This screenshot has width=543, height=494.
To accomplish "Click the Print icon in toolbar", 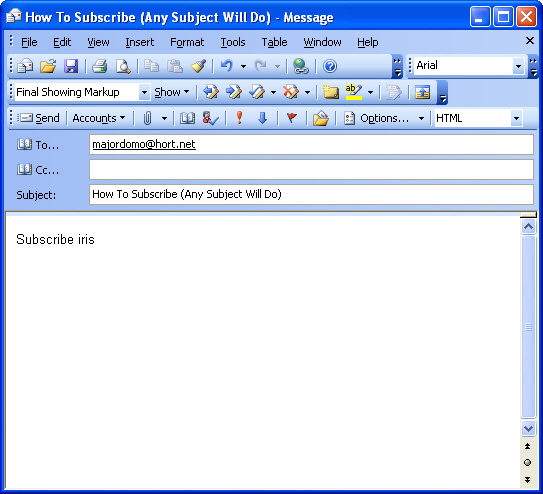I will pyautogui.click(x=99, y=66).
